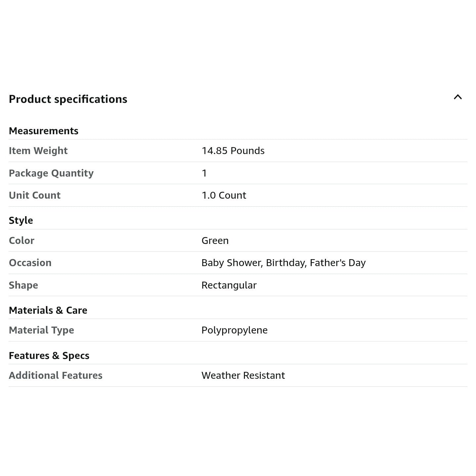
Task: Click the Product specifications heading
Action: tap(68, 99)
